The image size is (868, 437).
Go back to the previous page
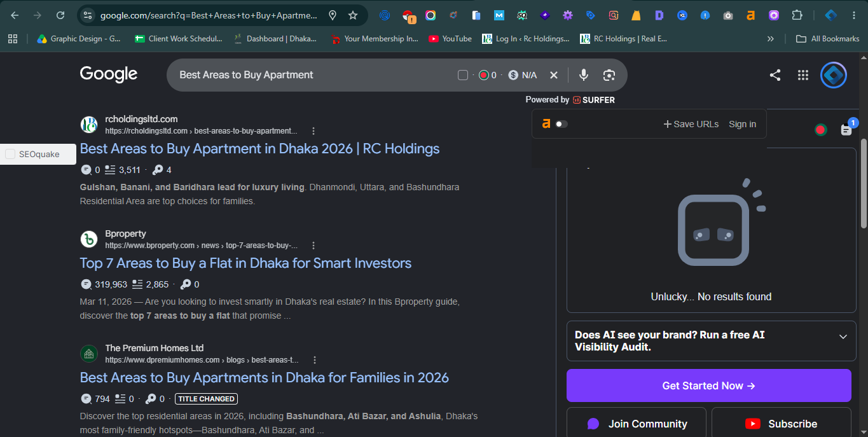(15, 15)
